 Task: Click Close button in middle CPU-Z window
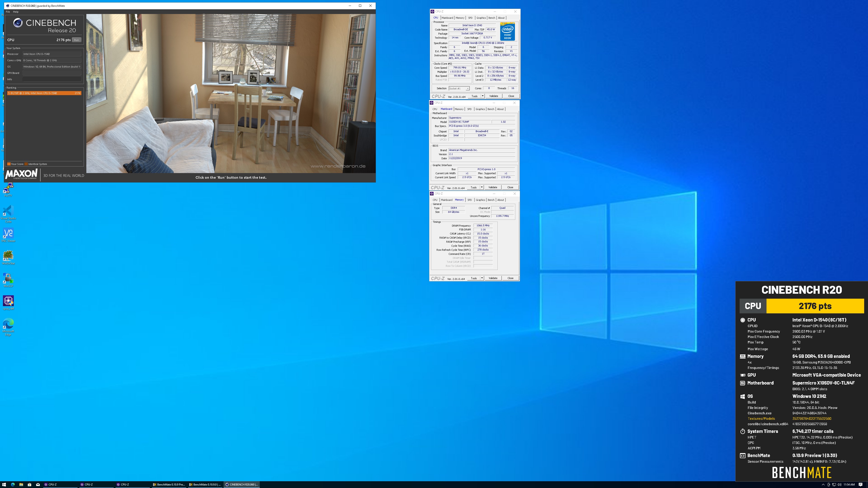click(x=510, y=188)
